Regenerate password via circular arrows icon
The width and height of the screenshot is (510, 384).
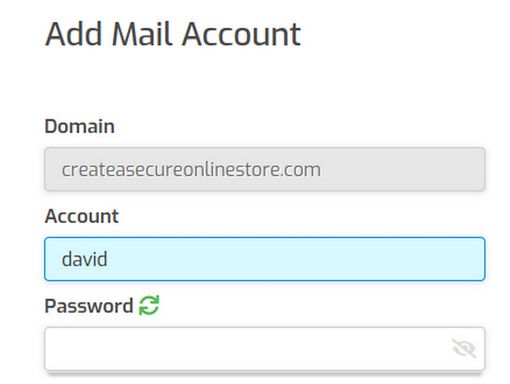pyautogui.click(x=149, y=305)
